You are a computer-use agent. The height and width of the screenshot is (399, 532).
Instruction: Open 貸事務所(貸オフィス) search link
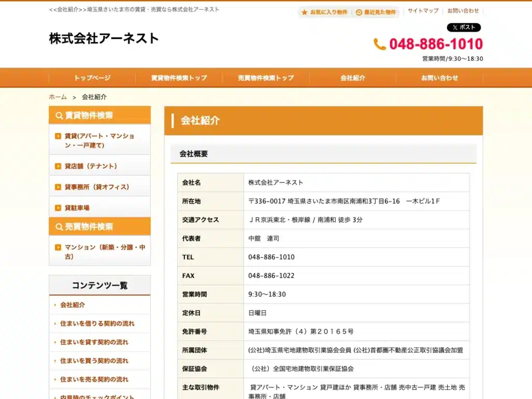click(x=97, y=187)
